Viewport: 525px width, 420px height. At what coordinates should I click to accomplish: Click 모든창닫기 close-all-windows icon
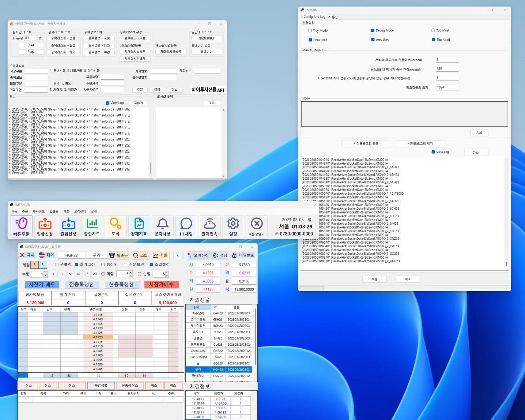tap(257, 226)
